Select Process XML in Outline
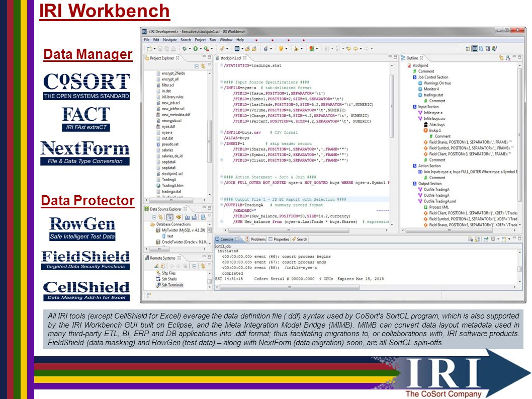 (x=436, y=207)
